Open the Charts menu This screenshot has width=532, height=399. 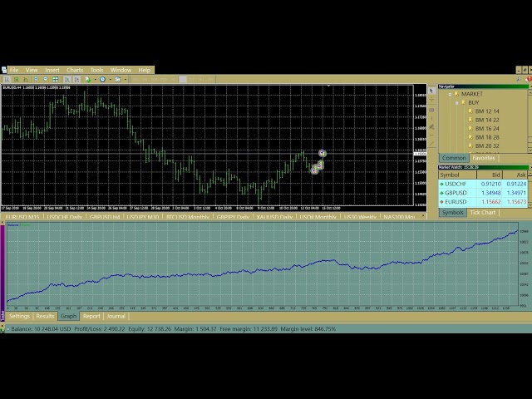pos(75,70)
